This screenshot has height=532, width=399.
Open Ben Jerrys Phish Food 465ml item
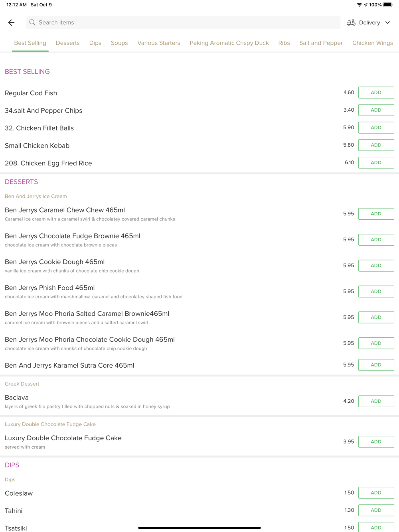(x=50, y=288)
